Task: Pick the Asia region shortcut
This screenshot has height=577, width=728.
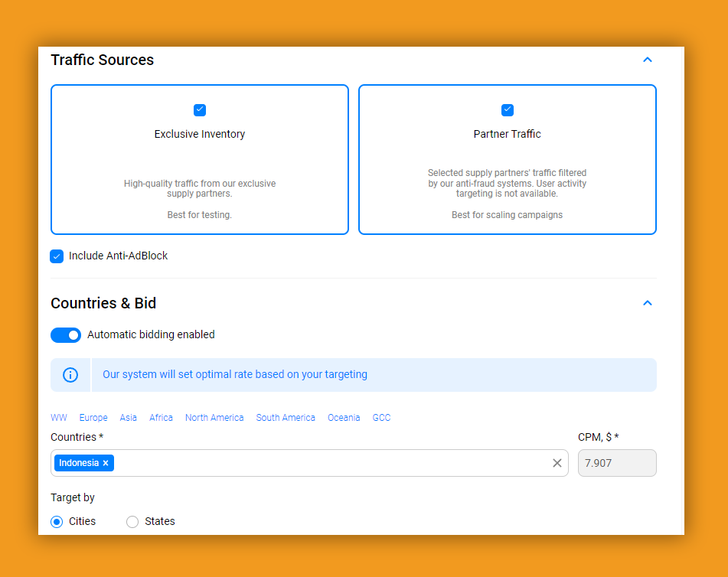Action: [129, 418]
